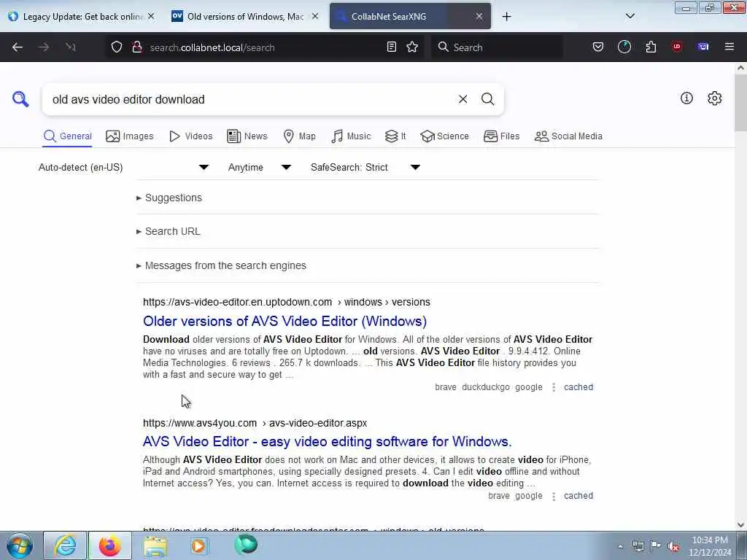This screenshot has width=747, height=560.
Task: Bookmark this page with the star icon
Action: [x=412, y=47]
